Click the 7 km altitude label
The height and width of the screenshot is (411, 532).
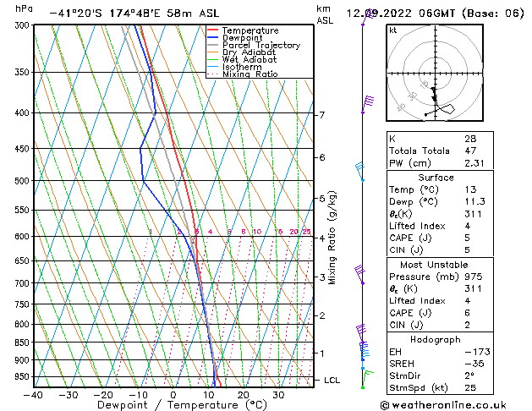pyautogui.click(x=322, y=115)
